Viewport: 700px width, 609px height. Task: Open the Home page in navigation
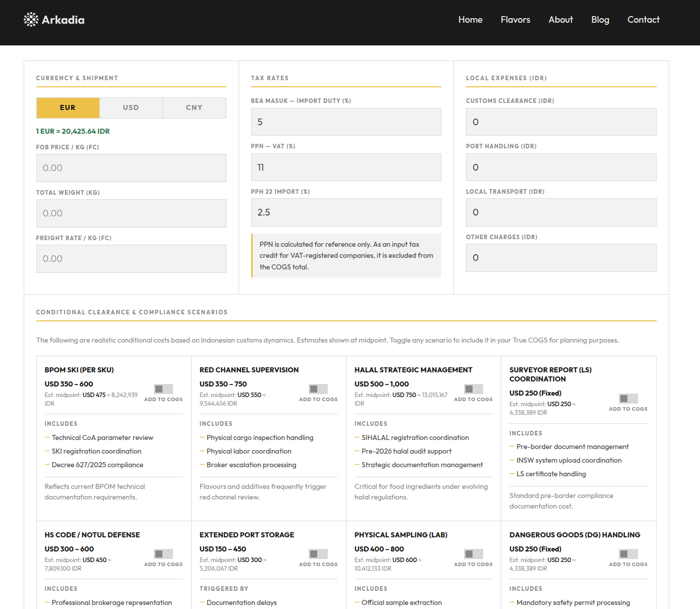click(470, 20)
